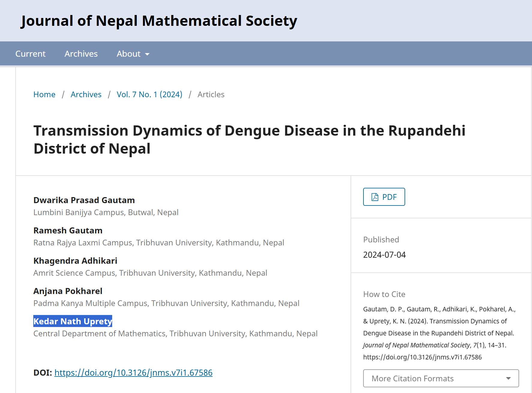Go to Archives in the navigation bar
Image resolution: width=532 pixels, height=393 pixels.
(81, 54)
